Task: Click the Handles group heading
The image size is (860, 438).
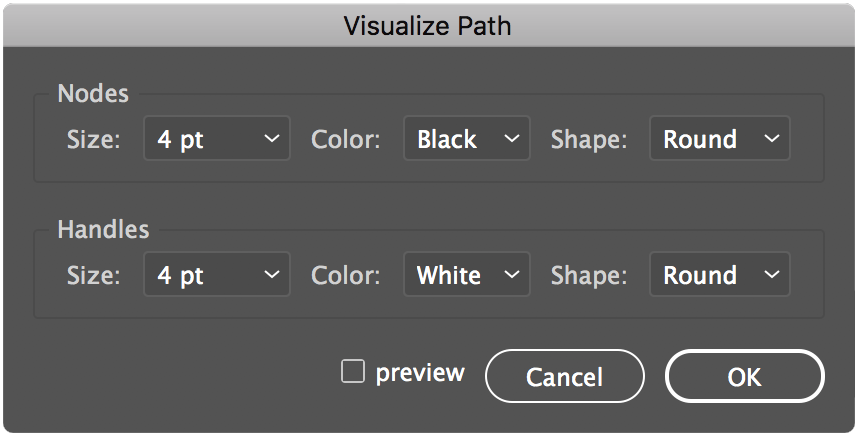Action: click(x=103, y=229)
